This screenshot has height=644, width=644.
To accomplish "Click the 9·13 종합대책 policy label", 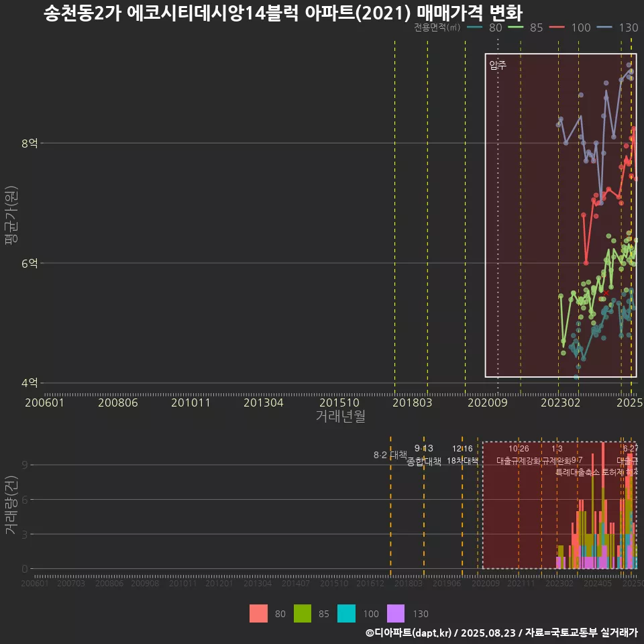I will tap(424, 455).
